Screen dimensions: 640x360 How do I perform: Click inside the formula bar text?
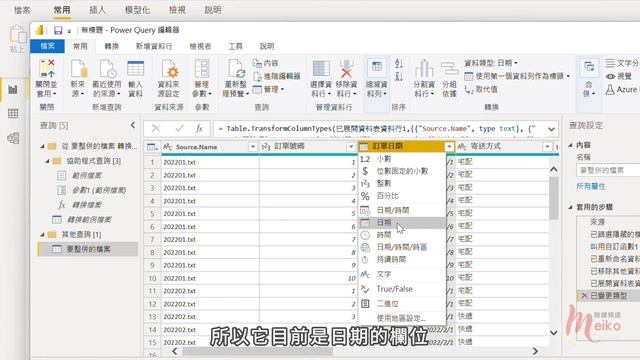click(x=378, y=129)
